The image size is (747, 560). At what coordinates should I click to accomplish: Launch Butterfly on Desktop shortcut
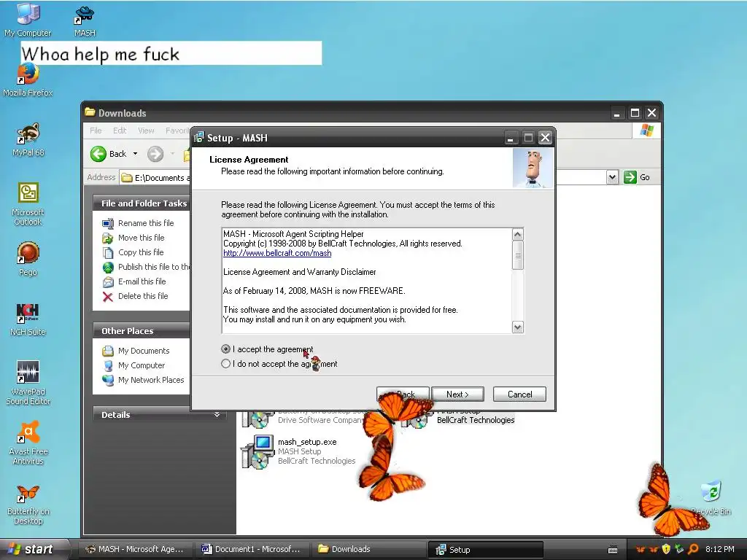click(x=28, y=504)
